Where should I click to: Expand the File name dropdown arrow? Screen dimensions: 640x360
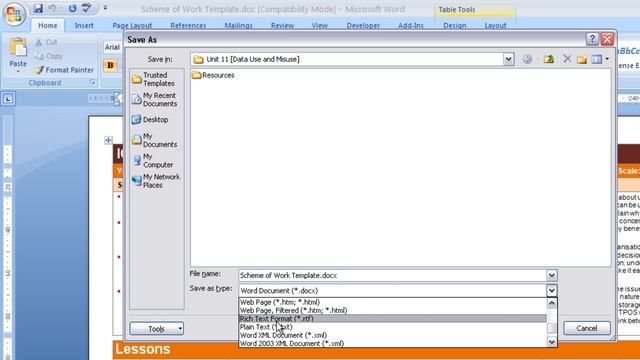(551, 276)
